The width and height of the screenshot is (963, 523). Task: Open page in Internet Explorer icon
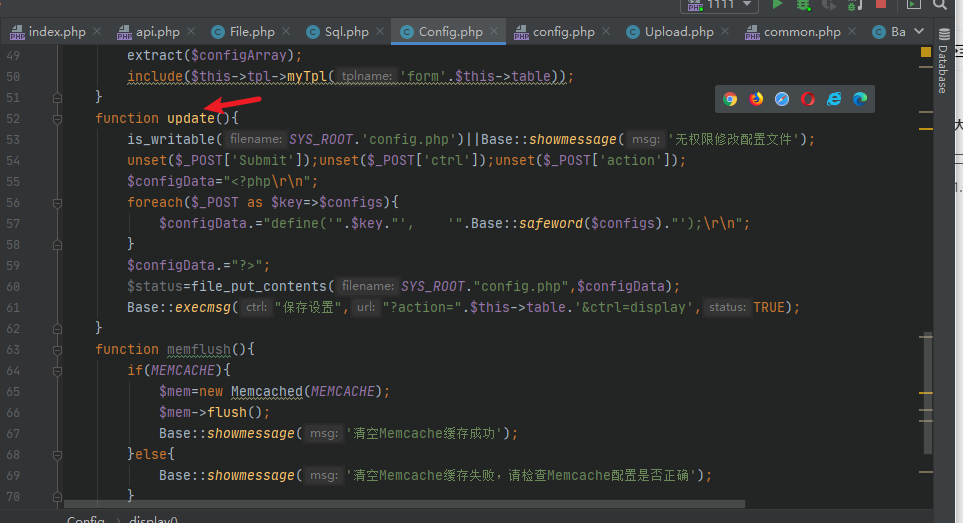(x=834, y=99)
